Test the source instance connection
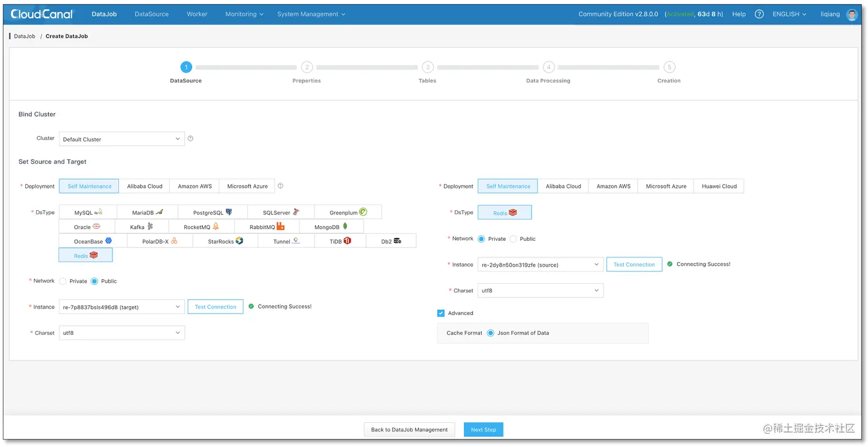Screen dimensions: 868x447 pos(215,307)
